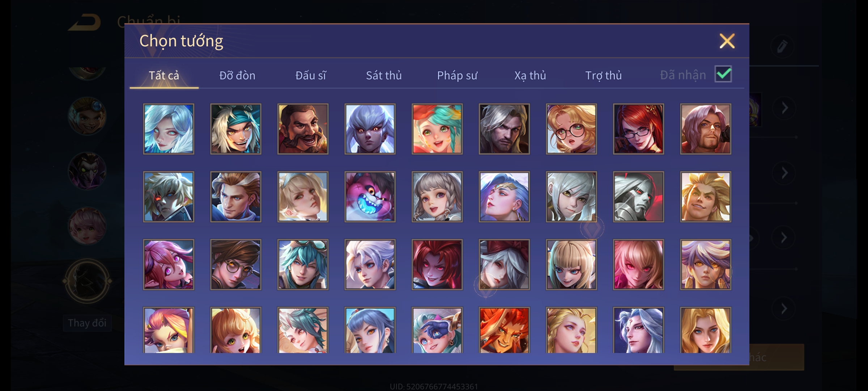Image resolution: width=868 pixels, height=391 pixels.
Task: Choose the gray-haired girl with braids
Action: 437,197
